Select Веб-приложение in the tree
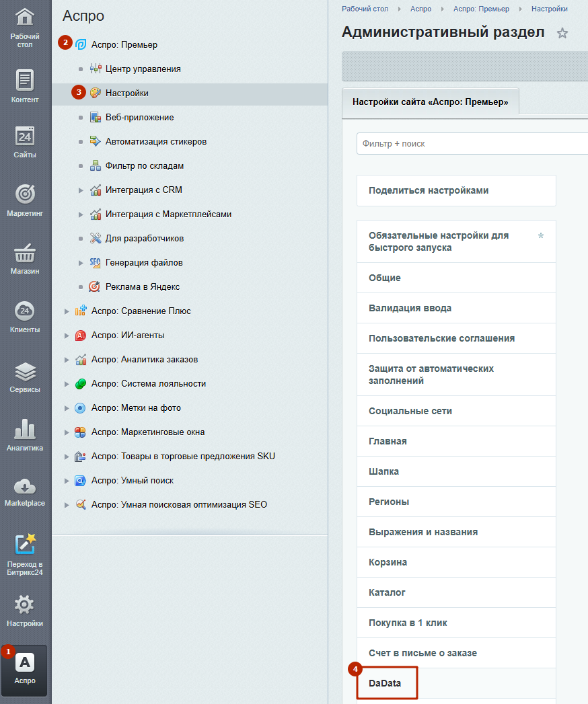 pyautogui.click(x=140, y=117)
